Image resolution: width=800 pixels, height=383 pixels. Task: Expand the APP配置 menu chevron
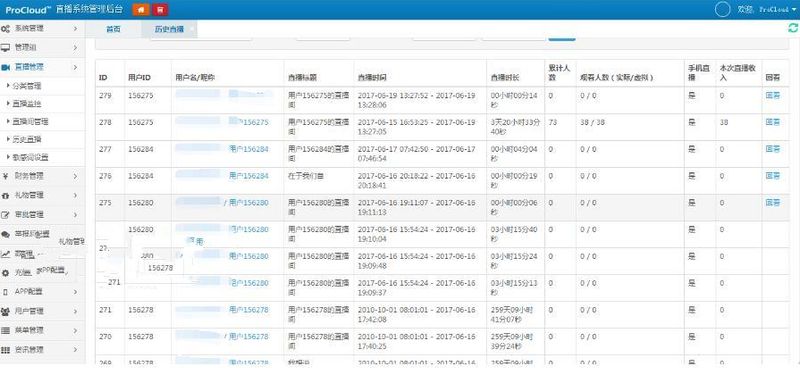[x=76, y=292]
